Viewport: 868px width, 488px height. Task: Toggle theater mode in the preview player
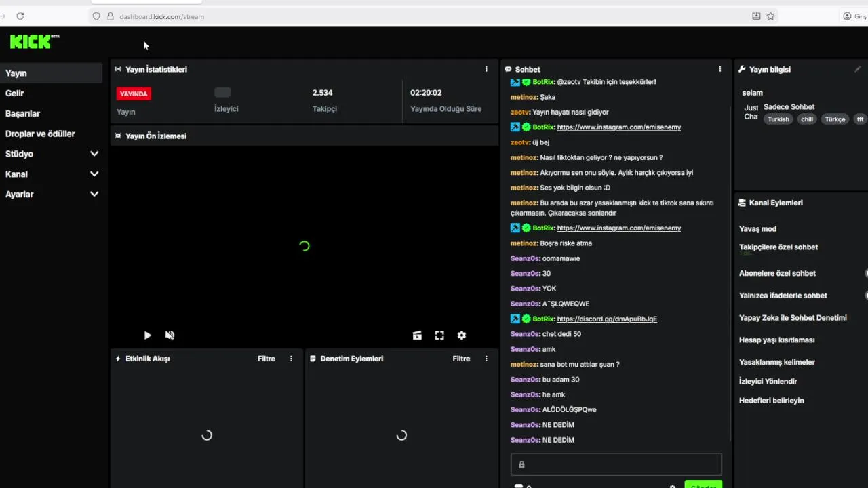tap(417, 335)
